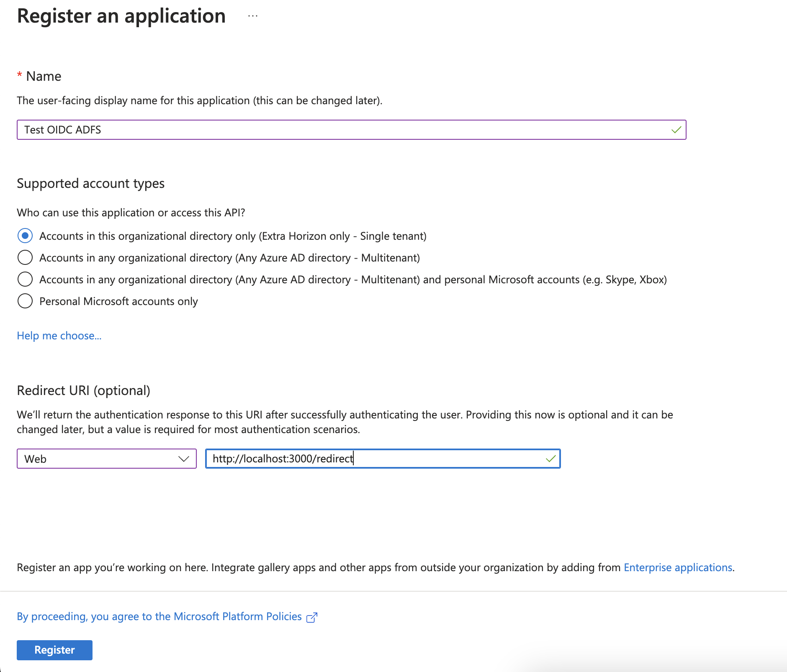
Task: Open the Help me choose link
Action: pyautogui.click(x=59, y=336)
